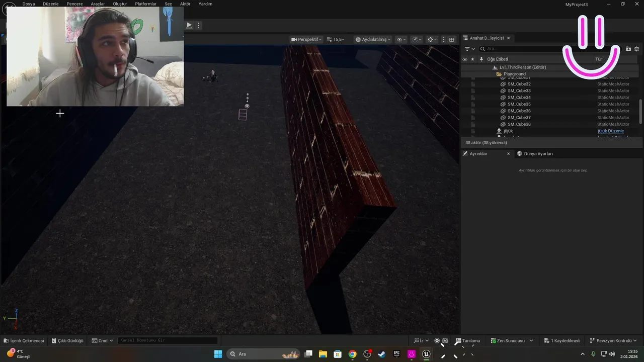Click the play-in-editor button
Viewport: 644px width, 362px height.
[x=189, y=25]
